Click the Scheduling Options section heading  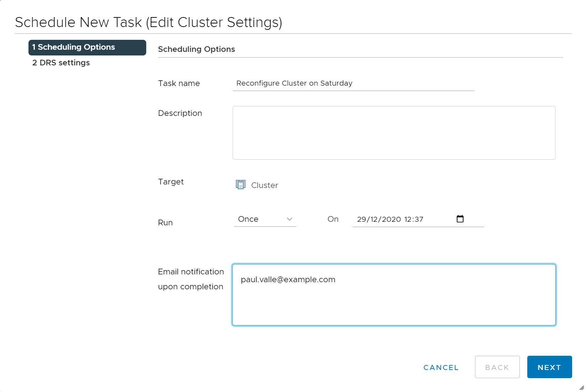point(196,49)
